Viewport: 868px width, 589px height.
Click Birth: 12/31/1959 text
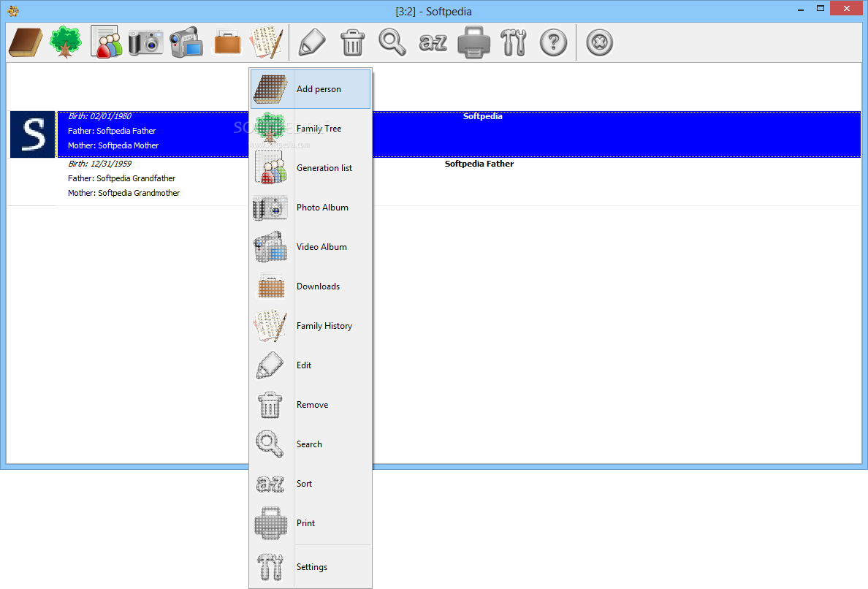tap(99, 164)
